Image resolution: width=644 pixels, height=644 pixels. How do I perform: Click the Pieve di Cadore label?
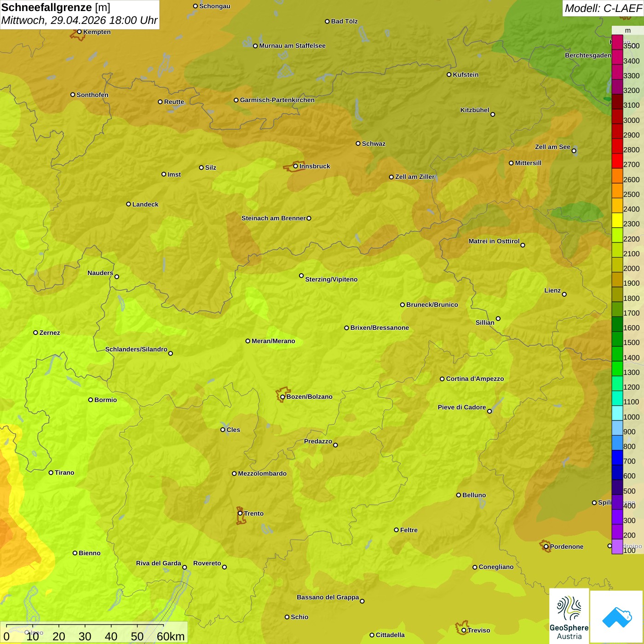coord(462,407)
